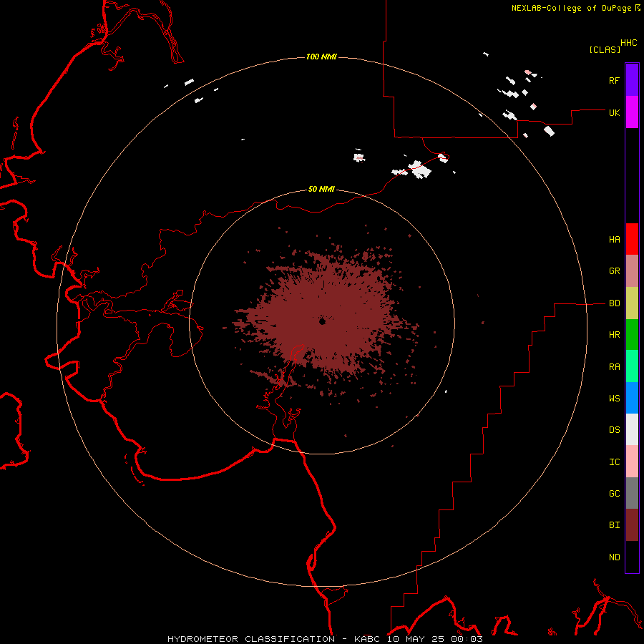Image resolution: width=644 pixels, height=644 pixels.
Task: Click the BD yellow legend color block
Action: [632, 303]
